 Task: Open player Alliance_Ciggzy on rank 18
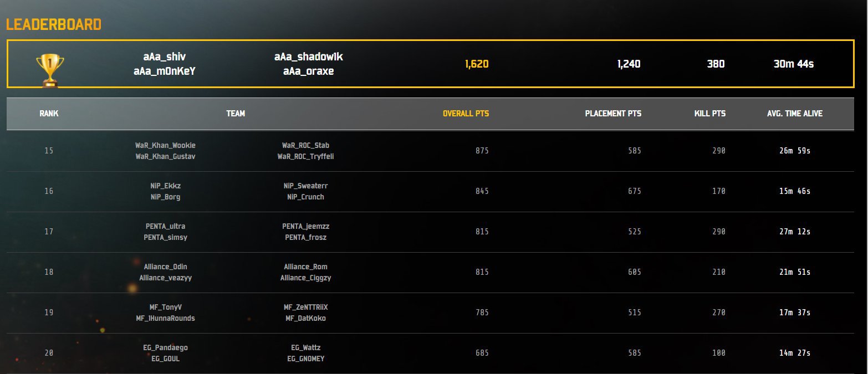click(x=305, y=278)
